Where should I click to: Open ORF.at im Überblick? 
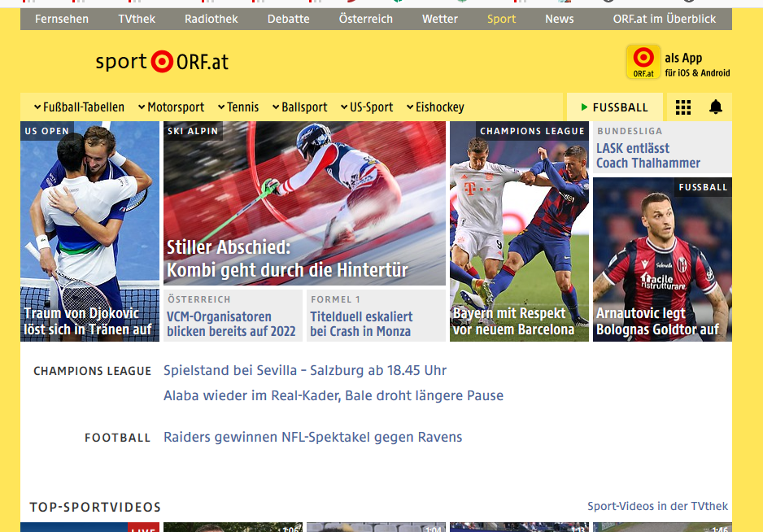tap(665, 19)
